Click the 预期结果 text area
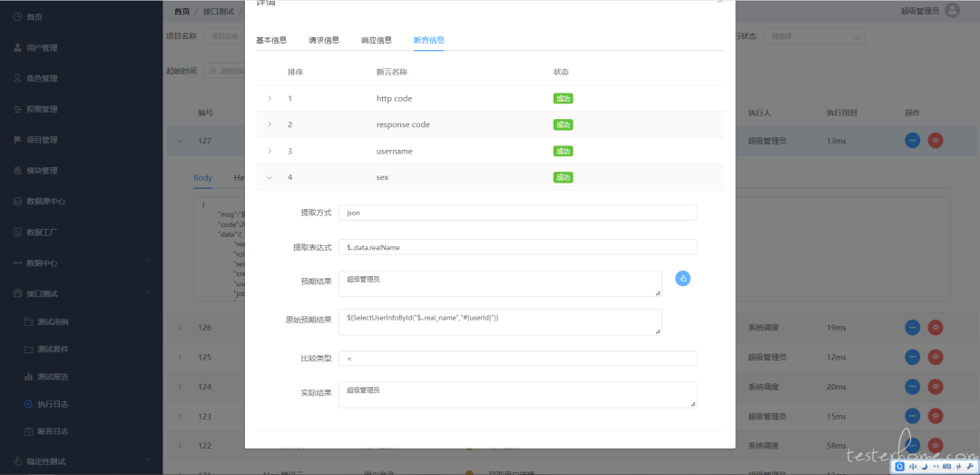Screen dimensions: 980x475 click(x=500, y=283)
